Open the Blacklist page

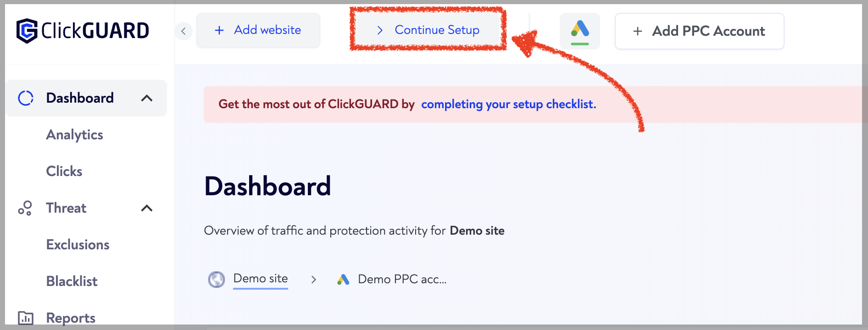[x=72, y=281]
